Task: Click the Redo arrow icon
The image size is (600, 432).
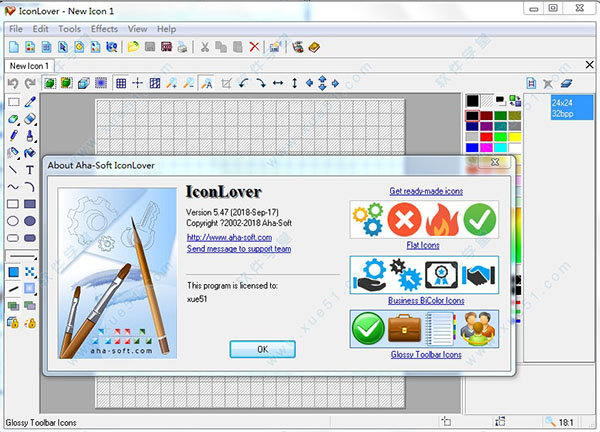Action: coord(30,83)
